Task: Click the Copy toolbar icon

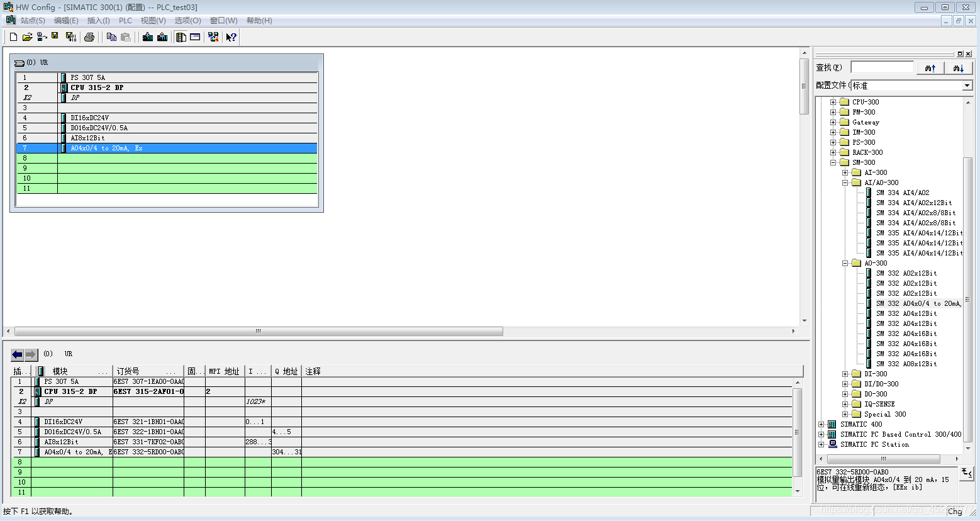Action: point(111,37)
